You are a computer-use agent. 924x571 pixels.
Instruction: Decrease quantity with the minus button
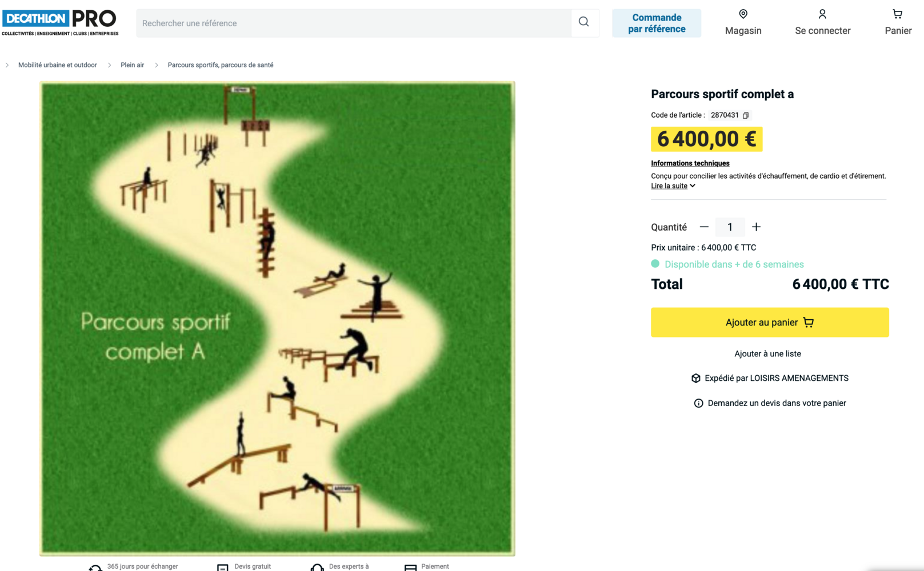(x=704, y=227)
